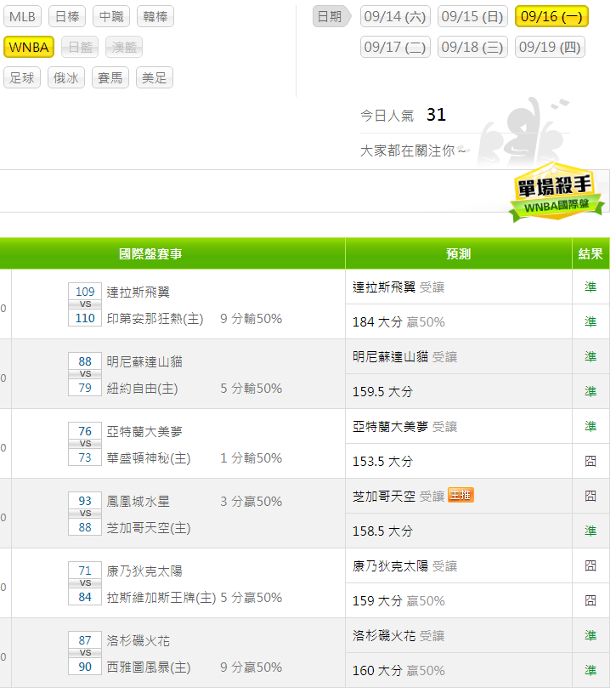
Task: Select the MLB league tab
Action: coord(22,16)
